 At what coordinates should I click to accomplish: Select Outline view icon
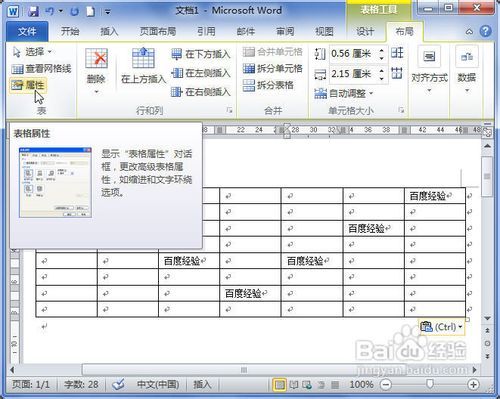[321, 385]
